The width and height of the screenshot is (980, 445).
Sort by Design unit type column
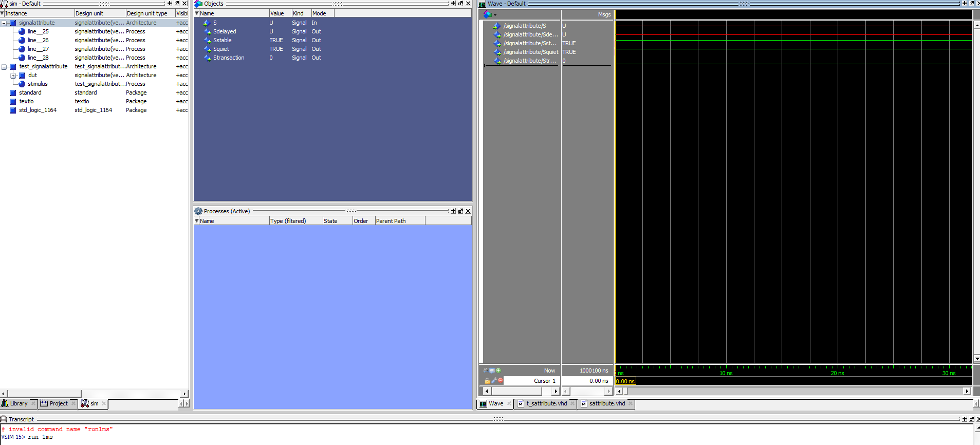coord(150,13)
